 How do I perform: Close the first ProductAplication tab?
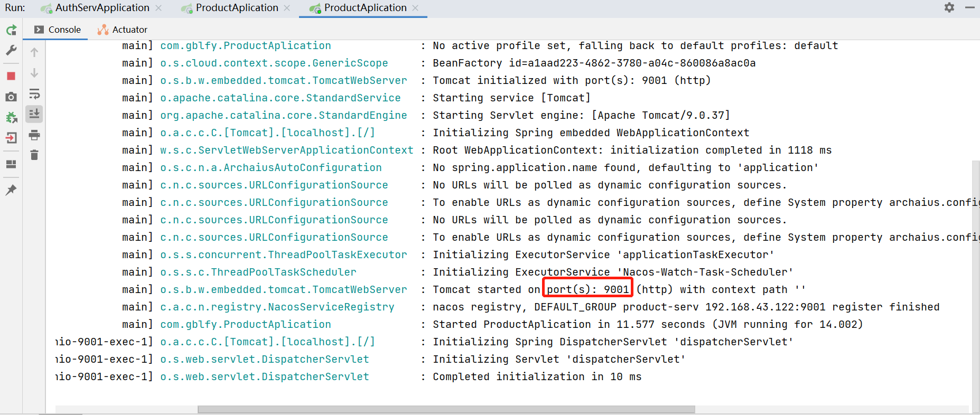[x=287, y=8]
